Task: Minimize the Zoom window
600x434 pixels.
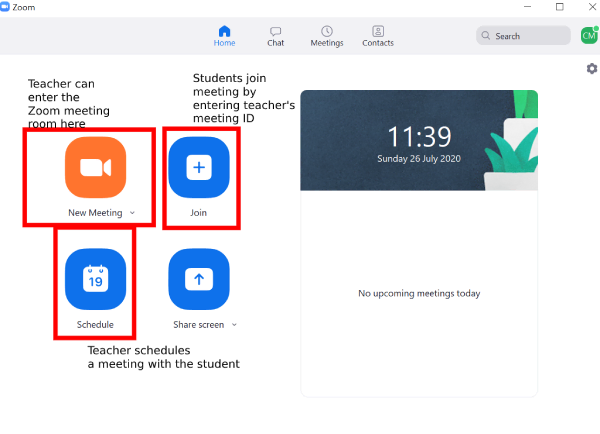Action: (x=527, y=7)
